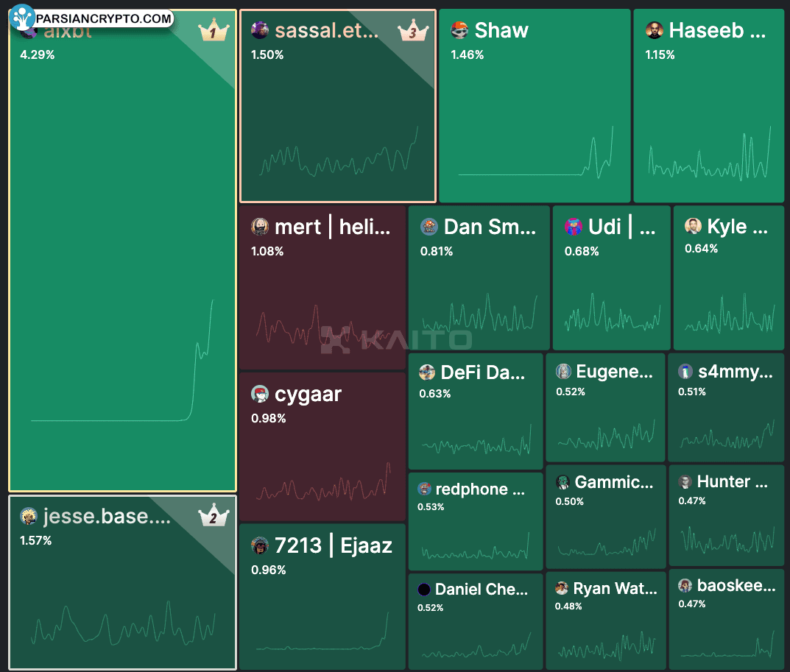Select the red mert | heli sparkline
Viewport: 790px width, 672px height.
[323, 326]
